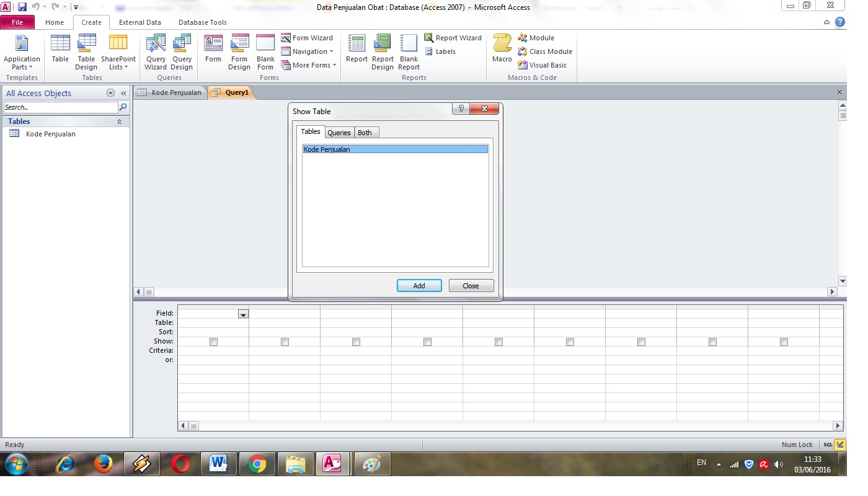Switch to External Data tab

tap(140, 22)
